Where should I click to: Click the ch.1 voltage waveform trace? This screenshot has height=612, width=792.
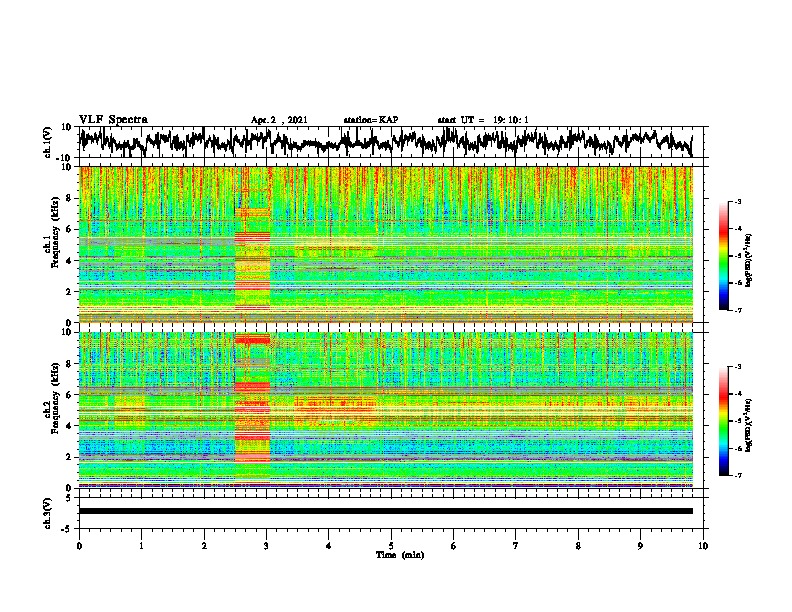(385, 141)
